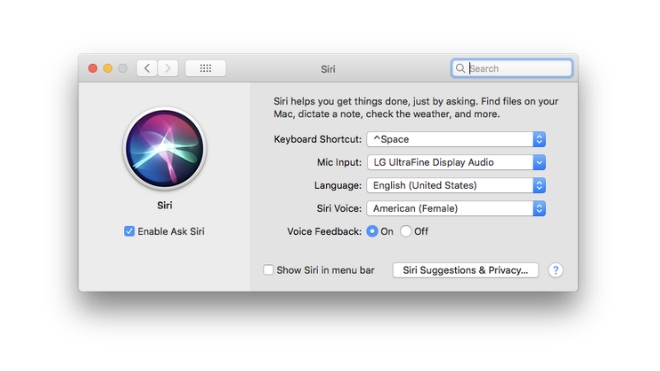The image size is (660, 371).
Task: Open help with the question mark button
Action: coord(556,270)
